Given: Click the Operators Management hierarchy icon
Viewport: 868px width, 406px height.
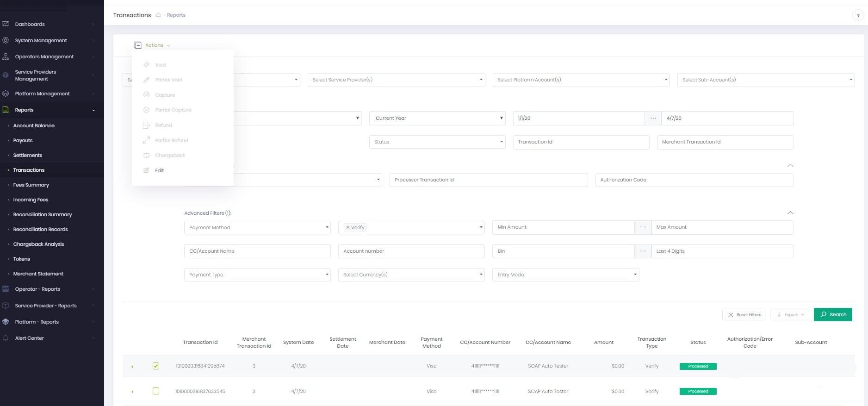Looking at the screenshot, I should [6, 56].
